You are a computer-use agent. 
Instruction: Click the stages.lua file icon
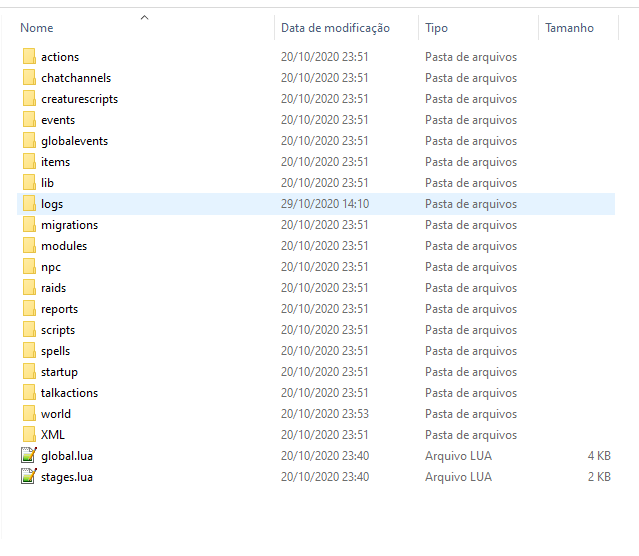coord(29,477)
